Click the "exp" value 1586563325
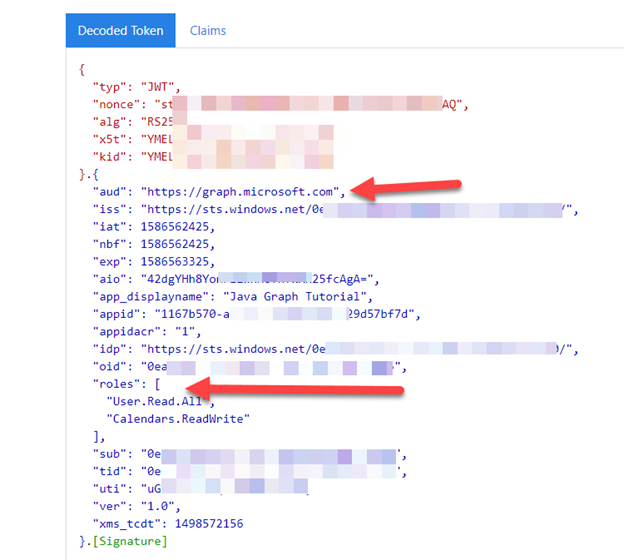The image size is (624, 560). pyautogui.click(x=175, y=262)
